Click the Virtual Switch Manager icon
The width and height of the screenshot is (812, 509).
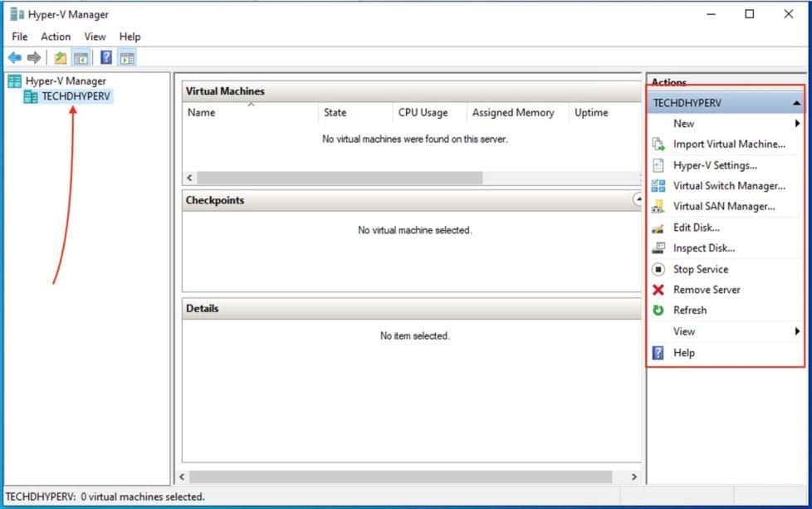(x=658, y=186)
